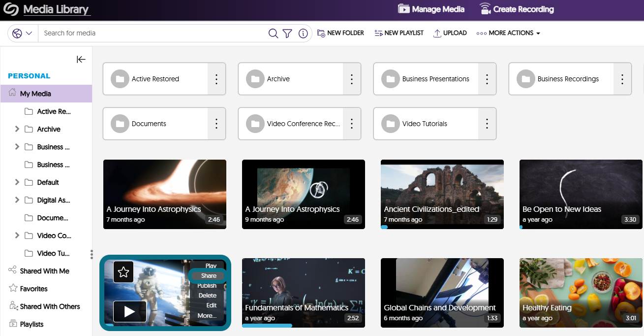This screenshot has width=644, height=336.
Task: Click the search info icon
Action: click(303, 34)
